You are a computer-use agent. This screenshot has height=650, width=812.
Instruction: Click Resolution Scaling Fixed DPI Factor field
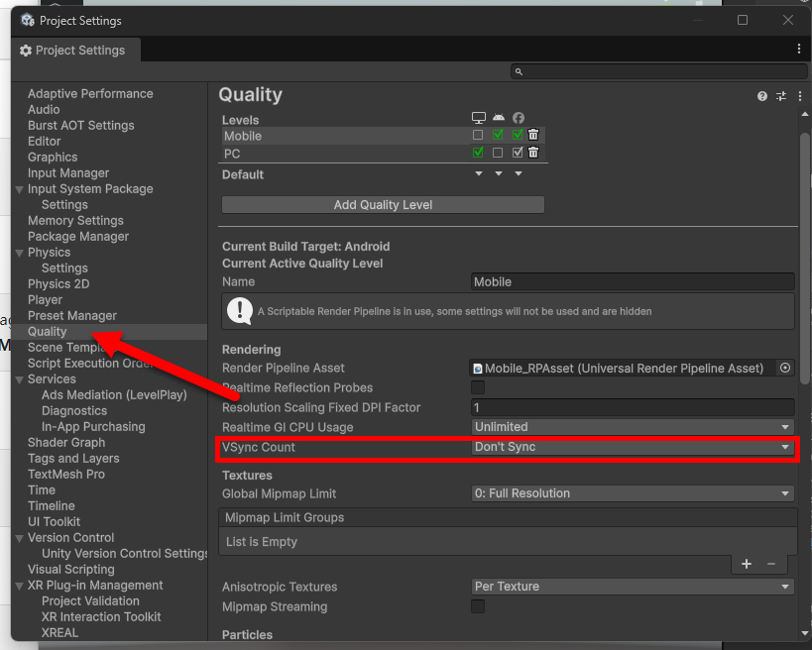(x=633, y=407)
